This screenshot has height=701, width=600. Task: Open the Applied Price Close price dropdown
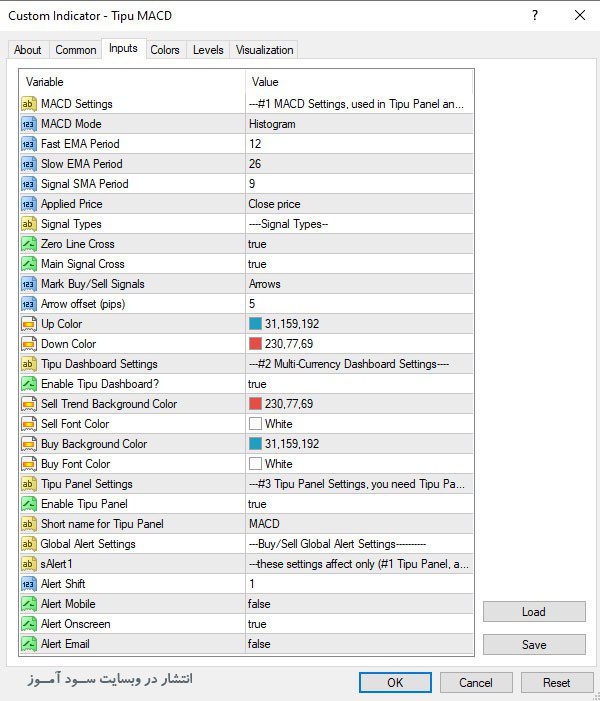tap(357, 204)
